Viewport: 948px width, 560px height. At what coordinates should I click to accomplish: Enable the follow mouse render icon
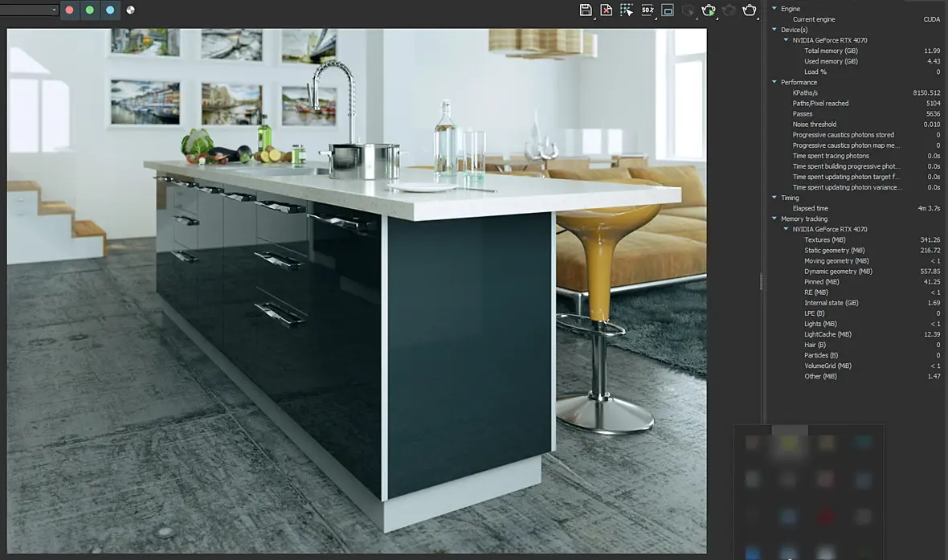coord(627,10)
